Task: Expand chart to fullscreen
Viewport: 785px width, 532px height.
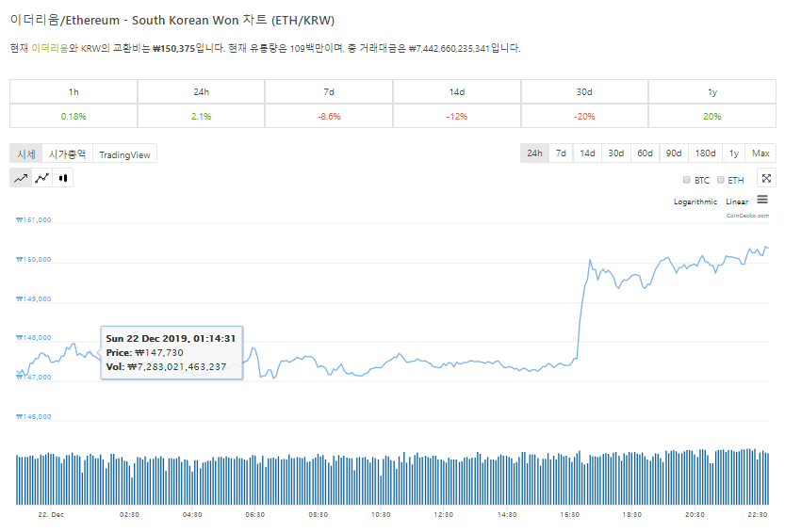Action: click(766, 178)
